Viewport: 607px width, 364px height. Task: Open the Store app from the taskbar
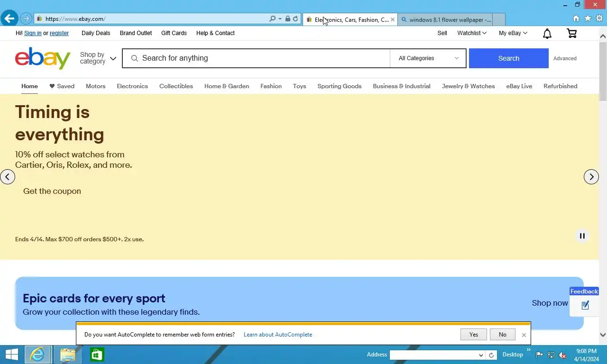point(97,355)
